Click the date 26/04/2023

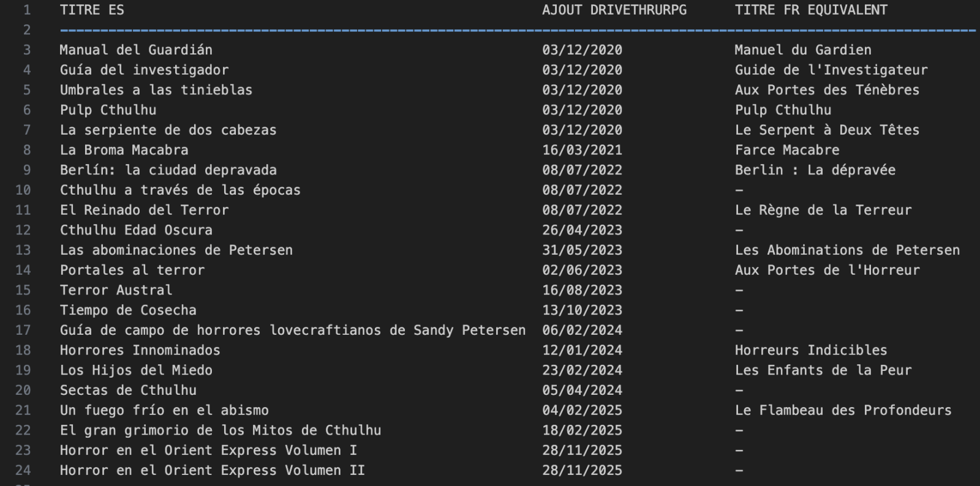pos(582,230)
